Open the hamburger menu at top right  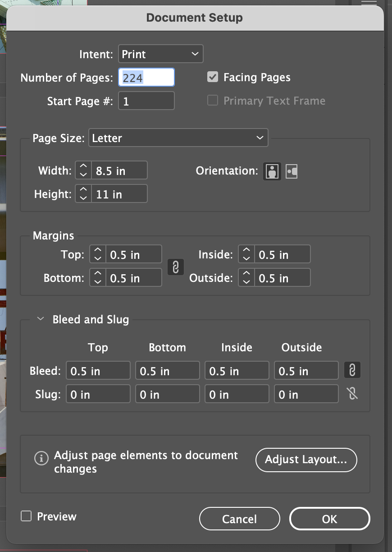368,4
